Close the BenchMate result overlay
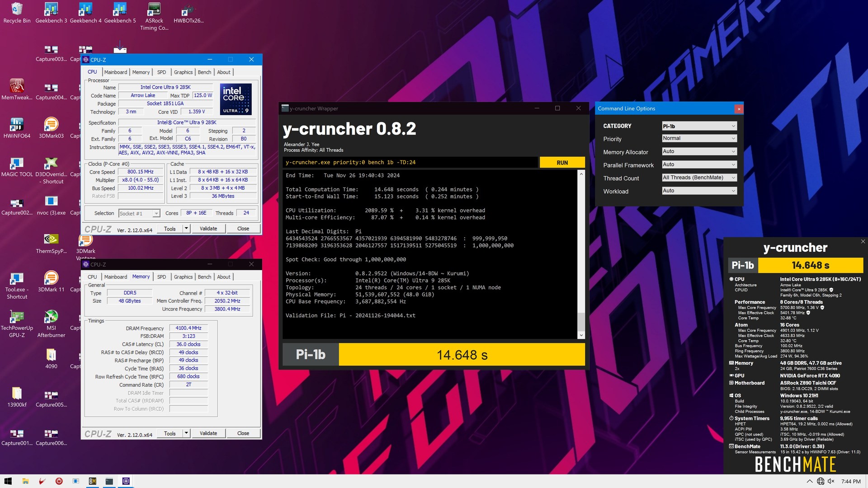Image resolution: width=868 pixels, height=488 pixels. point(863,242)
